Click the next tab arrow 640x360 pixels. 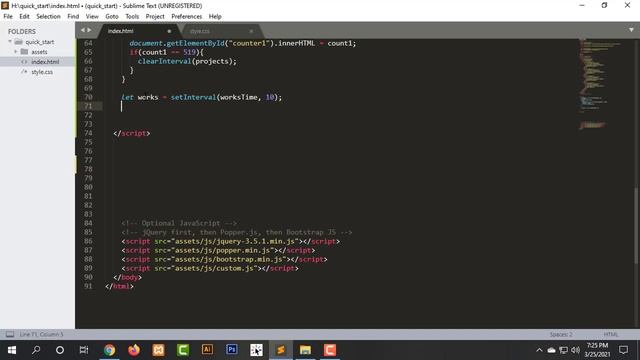[x=89, y=30]
